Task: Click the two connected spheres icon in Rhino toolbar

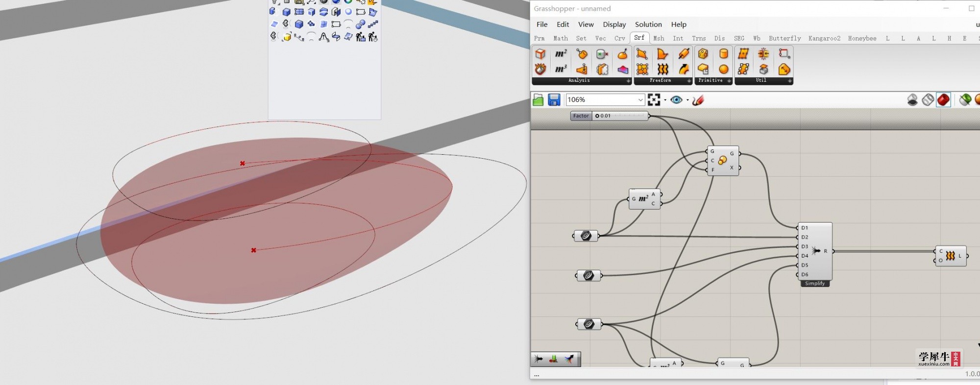Action: coord(361,24)
